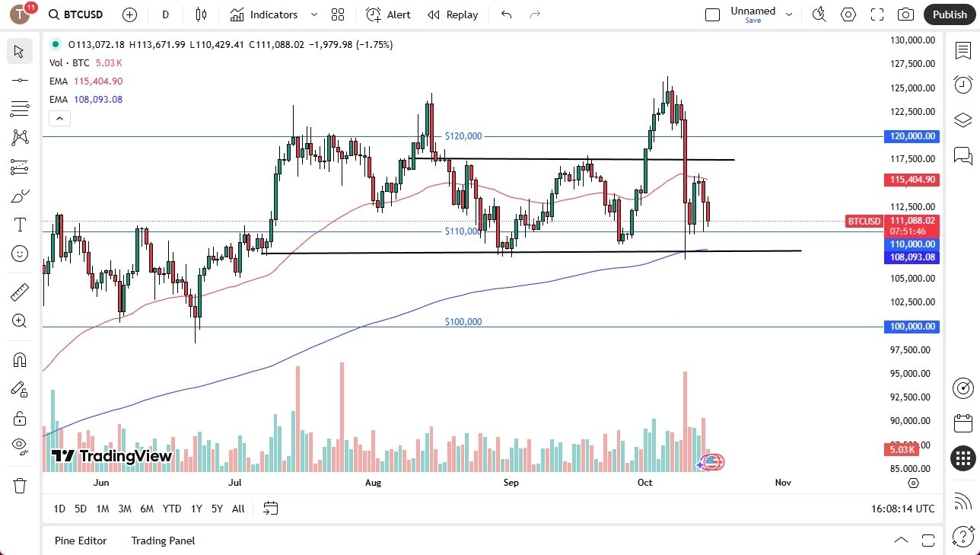This screenshot has height=555, width=980.
Task: Select the Brush drawing tool
Action: [20, 196]
